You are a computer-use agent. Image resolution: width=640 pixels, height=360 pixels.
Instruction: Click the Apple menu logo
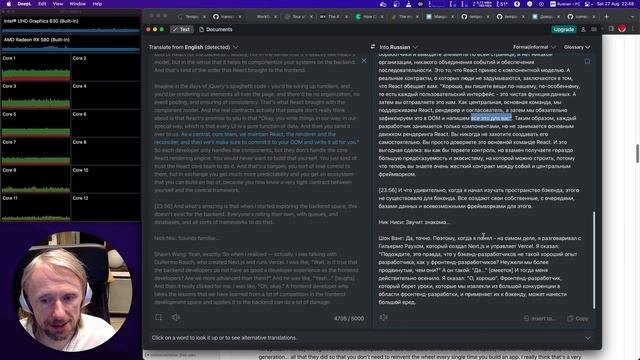[9, 4]
